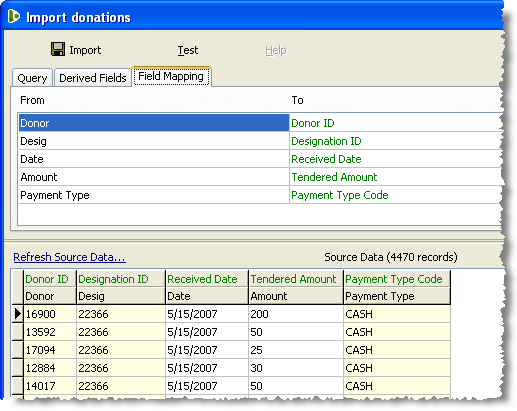Select the row header for donor 13592
The width and height of the screenshot is (517, 411).
coord(18,332)
